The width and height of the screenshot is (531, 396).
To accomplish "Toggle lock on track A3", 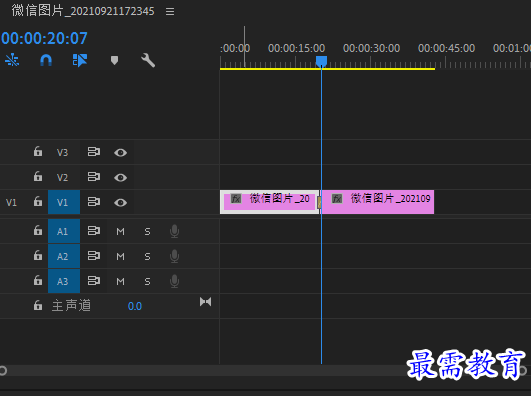I will tap(38, 280).
